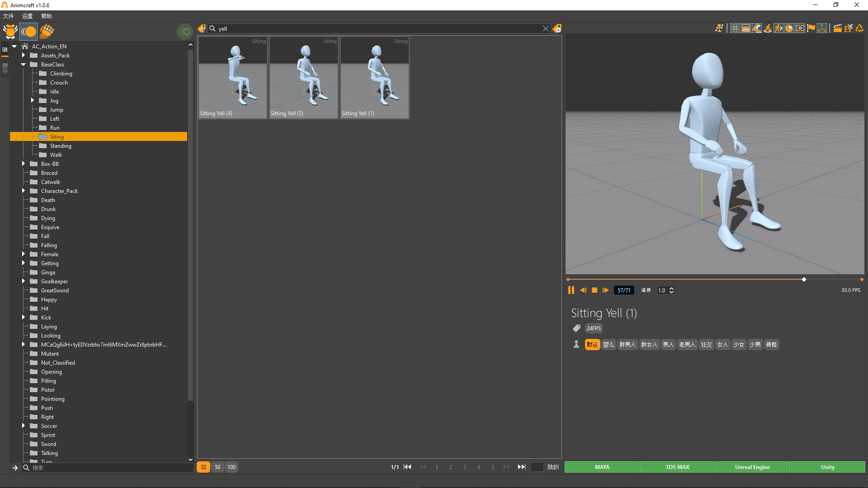Click the tag icon beside 24FPS
This screenshot has width=868, height=488.
pos(576,328)
